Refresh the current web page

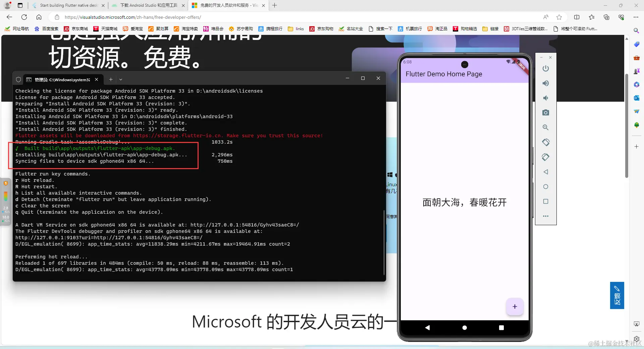24,17
